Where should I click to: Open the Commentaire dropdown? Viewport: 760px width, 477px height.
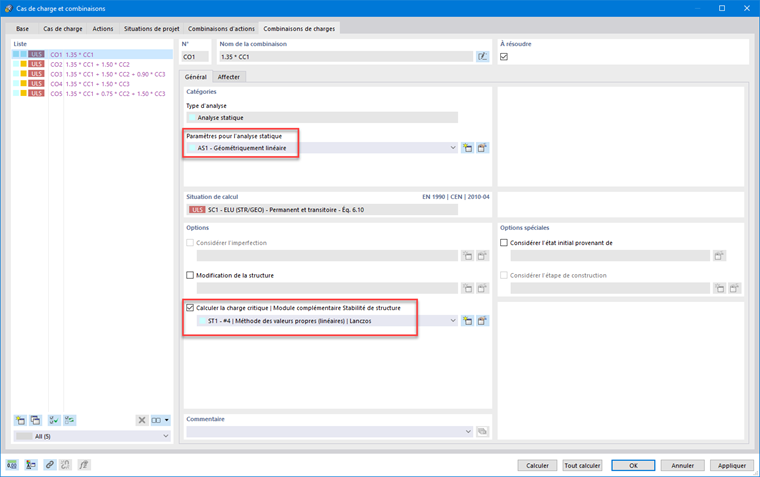(x=468, y=431)
